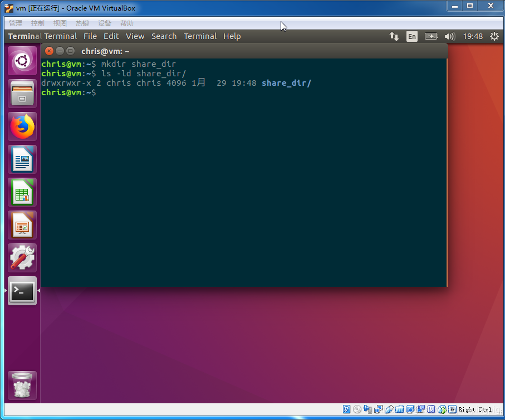Open the Files manager from launcher

pyautogui.click(x=22, y=94)
